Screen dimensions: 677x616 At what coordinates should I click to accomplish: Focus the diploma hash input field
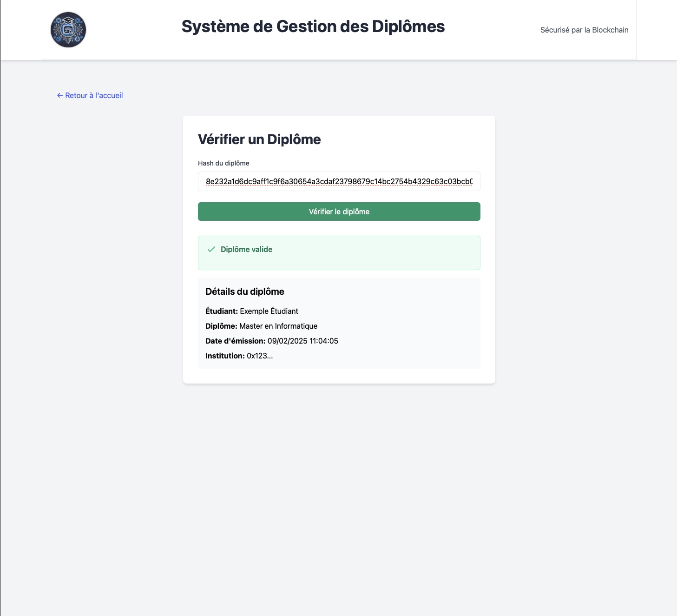pyautogui.click(x=339, y=181)
